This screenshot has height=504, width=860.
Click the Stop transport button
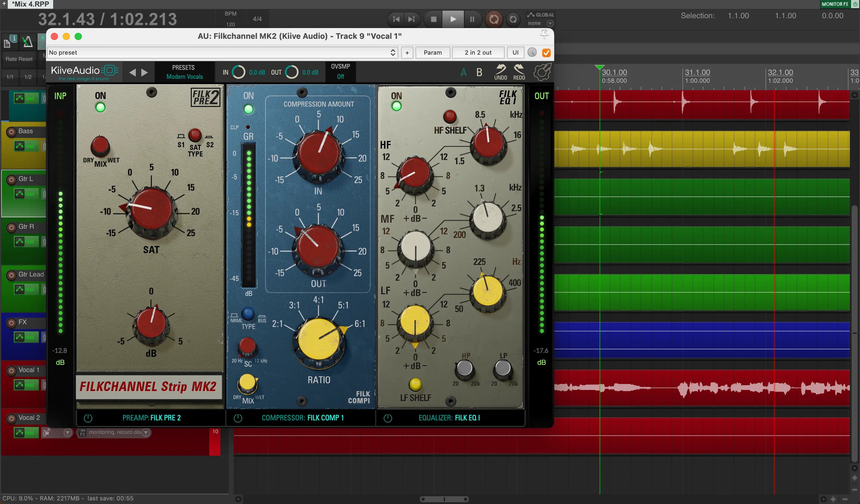pos(433,19)
